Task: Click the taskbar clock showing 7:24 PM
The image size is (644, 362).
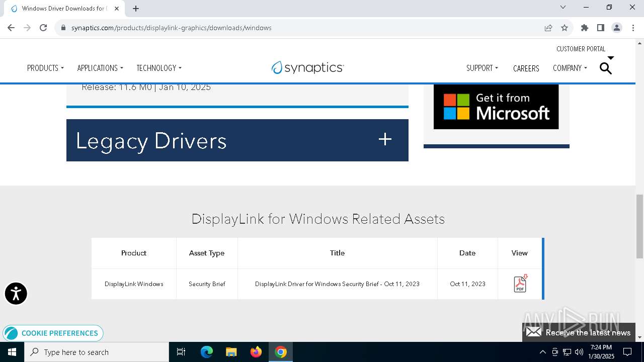Action: tap(601, 352)
